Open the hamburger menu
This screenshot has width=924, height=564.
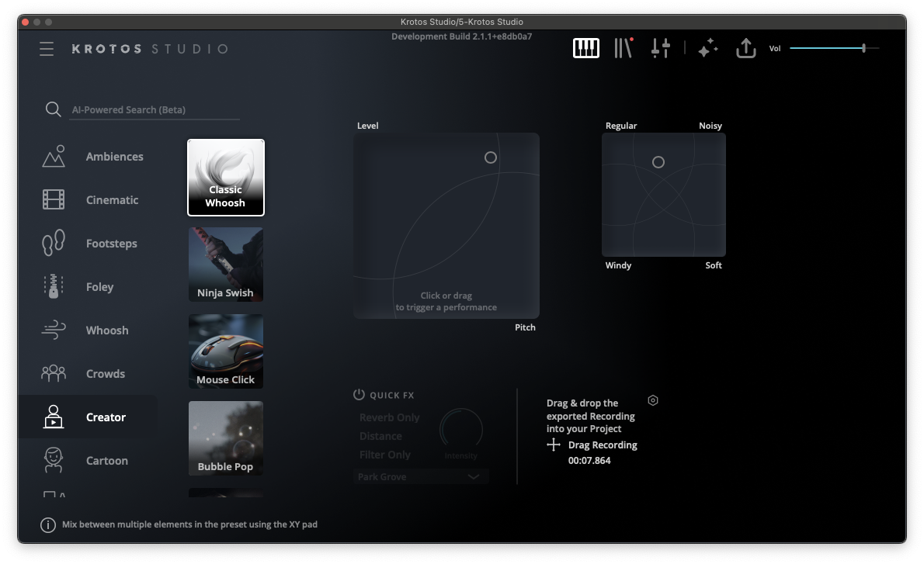47,49
